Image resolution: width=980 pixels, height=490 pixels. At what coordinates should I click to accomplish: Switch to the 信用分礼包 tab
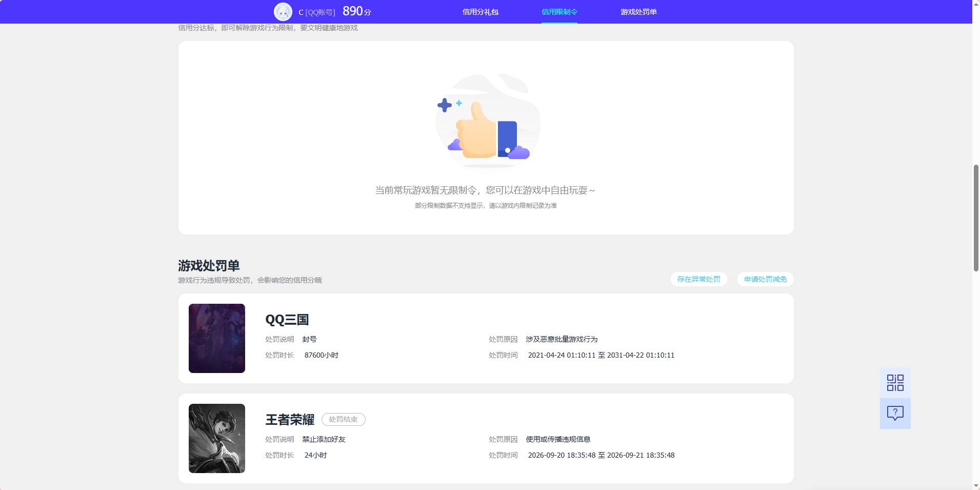(480, 12)
